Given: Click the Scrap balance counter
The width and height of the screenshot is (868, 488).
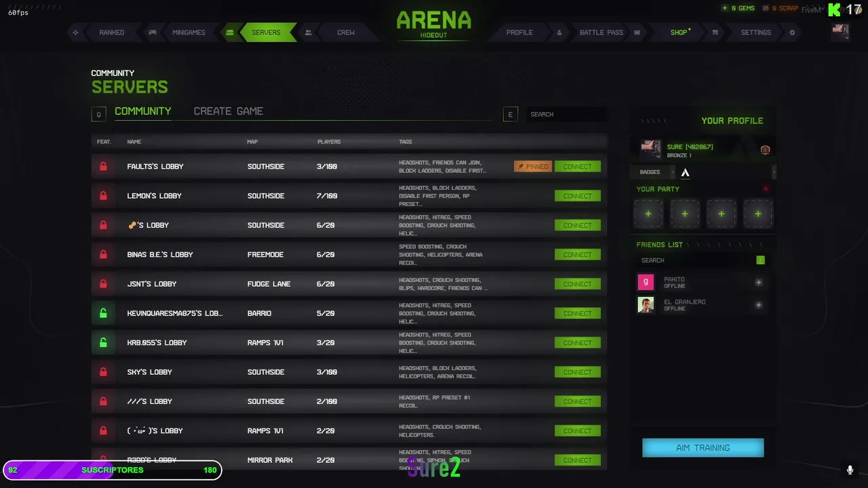Looking at the screenshot, I should (780, 8).
